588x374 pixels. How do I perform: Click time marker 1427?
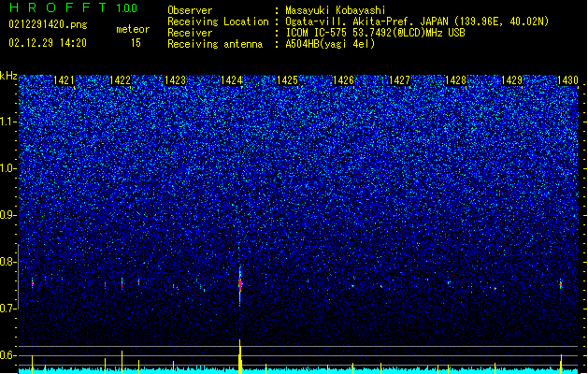[399, 80]
